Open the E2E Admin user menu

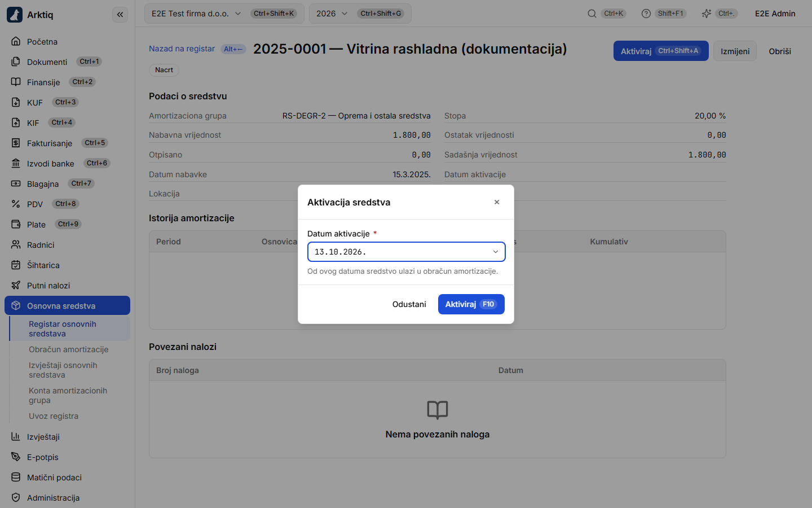775,14
